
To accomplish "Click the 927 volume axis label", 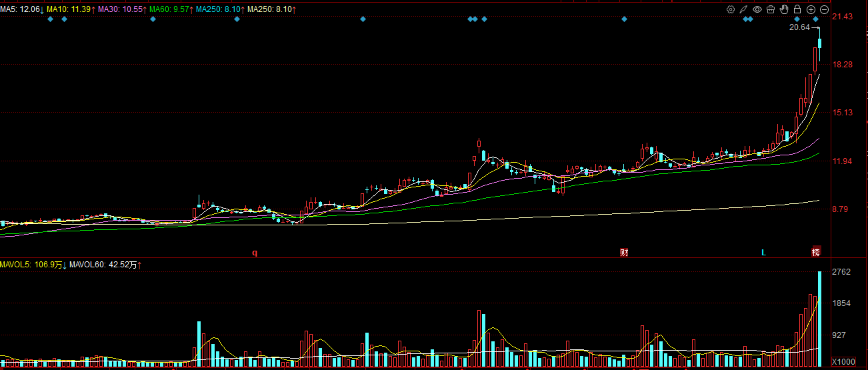I will click(839, 335).
